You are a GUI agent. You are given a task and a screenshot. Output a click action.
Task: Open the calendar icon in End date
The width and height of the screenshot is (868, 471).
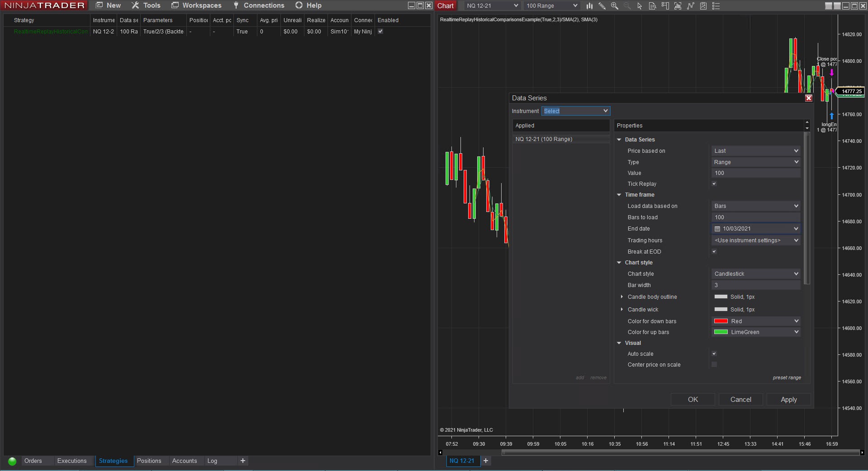pos(717,229)
